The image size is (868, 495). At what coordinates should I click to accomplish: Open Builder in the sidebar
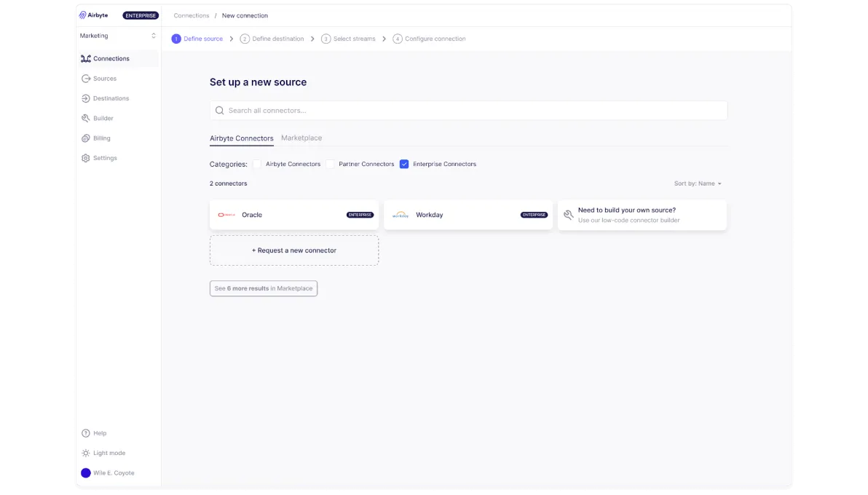pyautogui.click(x=119, y=119)
